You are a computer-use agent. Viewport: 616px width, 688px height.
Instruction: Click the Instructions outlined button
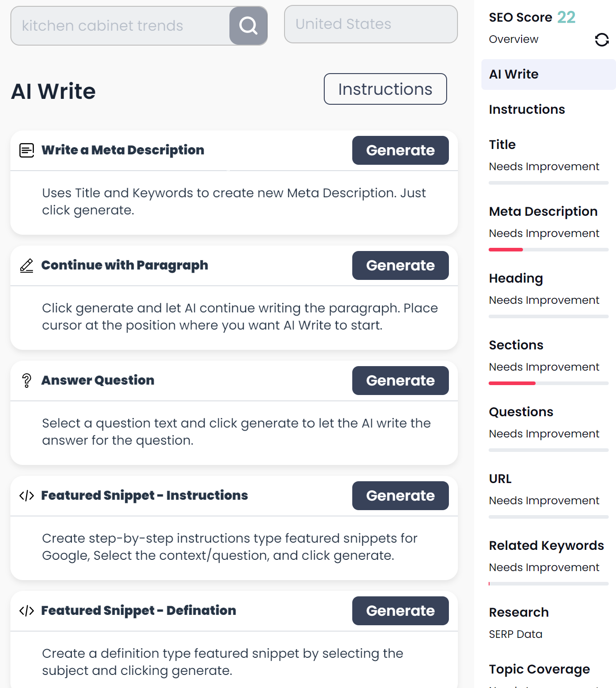click(x=385, y=89)
